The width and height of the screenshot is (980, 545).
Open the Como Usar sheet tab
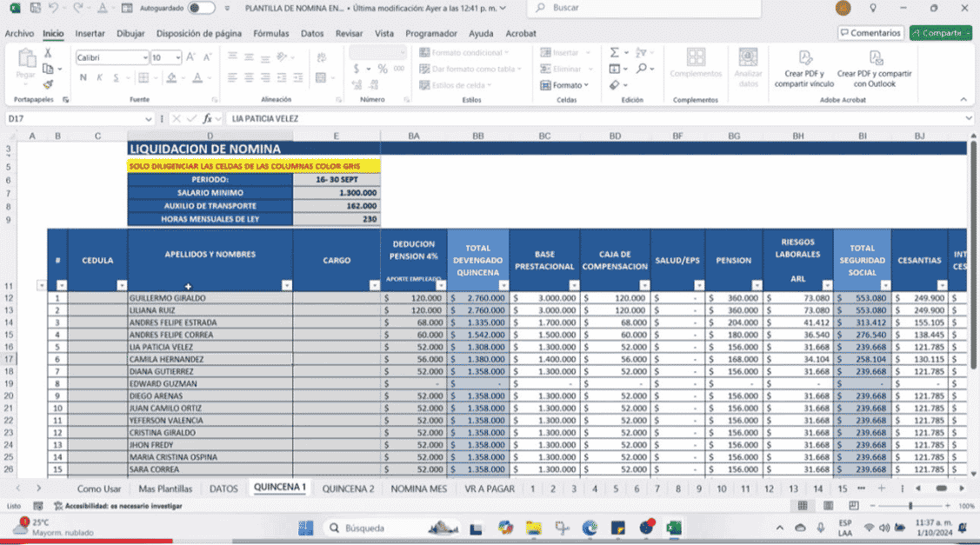click(99, 489)
